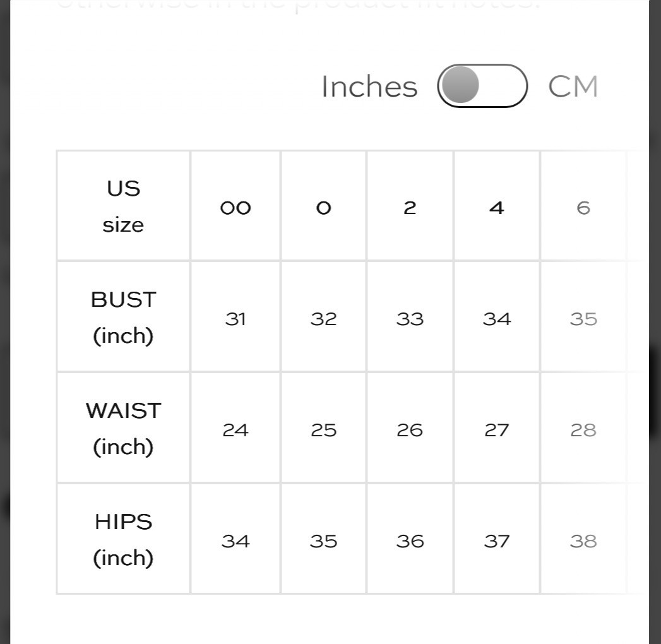Click waist value 27 for size 4
Screen dimensions: 661x644
(497, 430)
